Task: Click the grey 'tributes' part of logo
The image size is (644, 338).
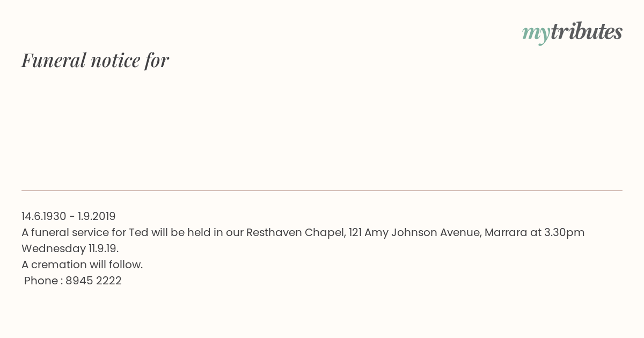Action: [586, 32]
